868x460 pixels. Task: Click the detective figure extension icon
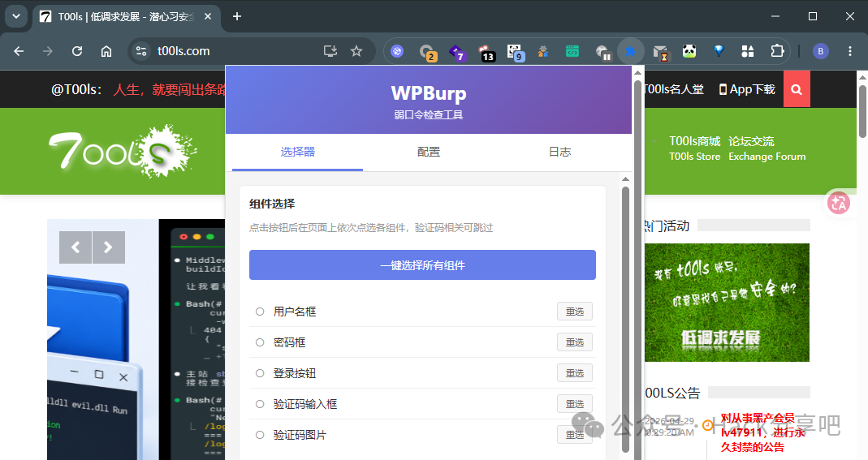(543, 51)
